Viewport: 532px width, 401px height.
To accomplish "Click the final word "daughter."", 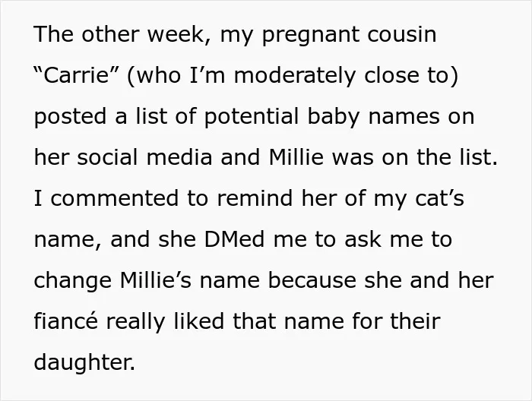I will [84, 362].
